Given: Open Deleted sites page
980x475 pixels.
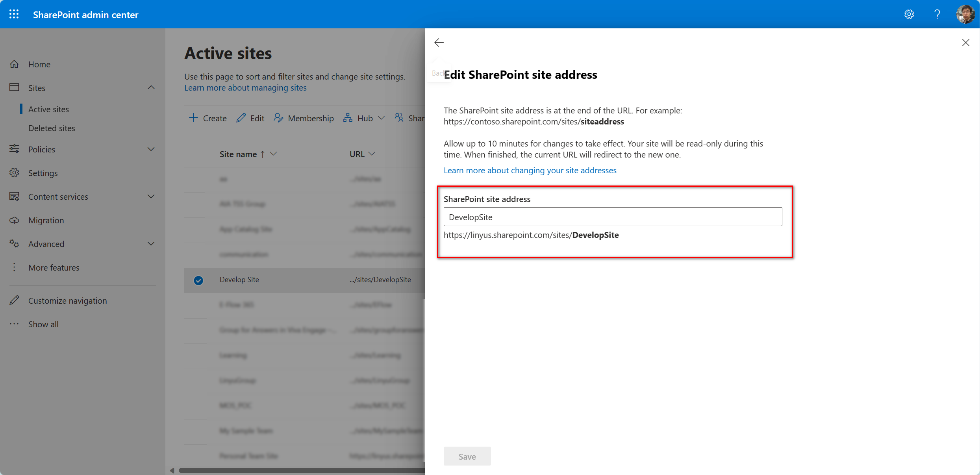Looking at the screenshot, I should 52,128.
